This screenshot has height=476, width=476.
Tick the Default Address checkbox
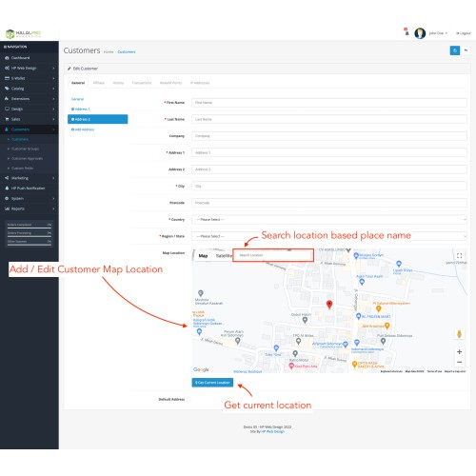(x=188, y=399)
